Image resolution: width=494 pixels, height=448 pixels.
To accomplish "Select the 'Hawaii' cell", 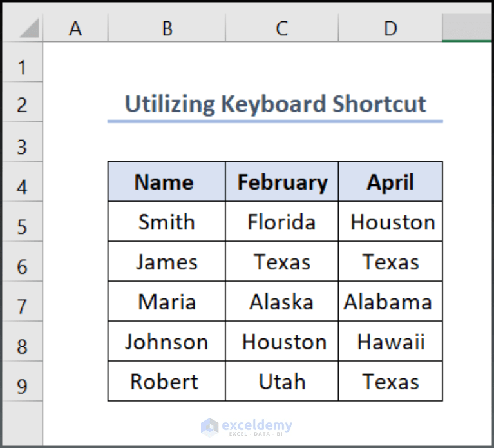I will [390, 341].
